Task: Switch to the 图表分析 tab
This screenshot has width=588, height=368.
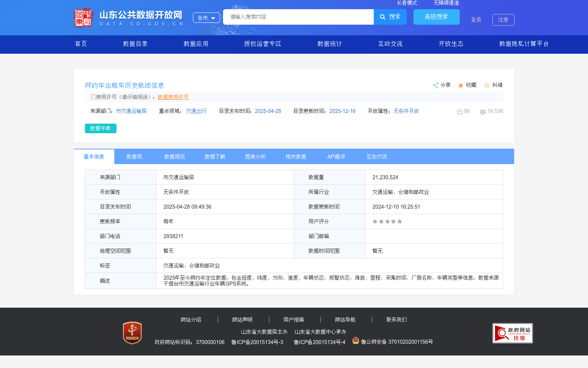Action: pyautogui.click(x=256, y=157)
